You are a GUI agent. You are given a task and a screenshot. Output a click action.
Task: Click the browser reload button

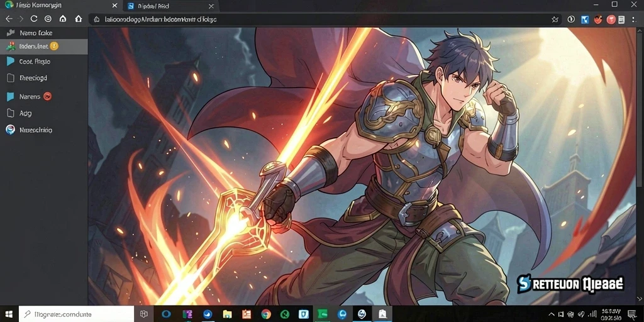tap(34, 19)
